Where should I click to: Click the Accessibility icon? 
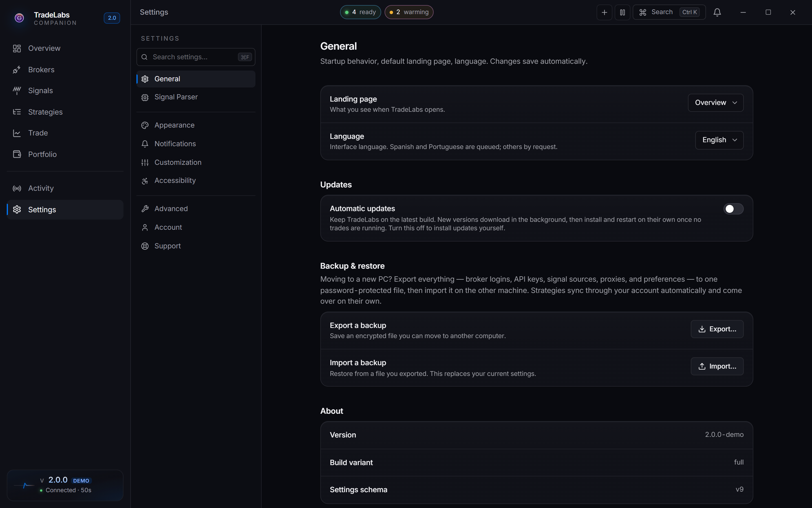[145, 181]
